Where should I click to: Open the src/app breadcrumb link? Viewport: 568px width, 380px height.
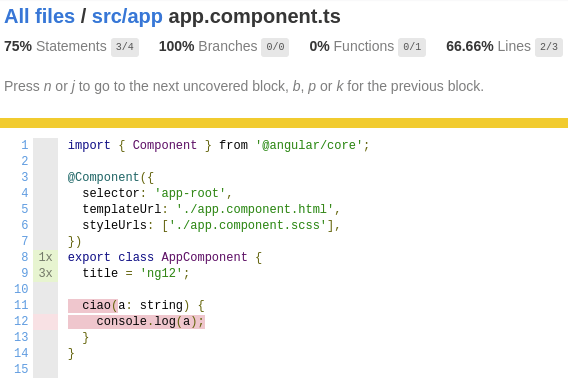pyautogui.click(x=127, y=16)
